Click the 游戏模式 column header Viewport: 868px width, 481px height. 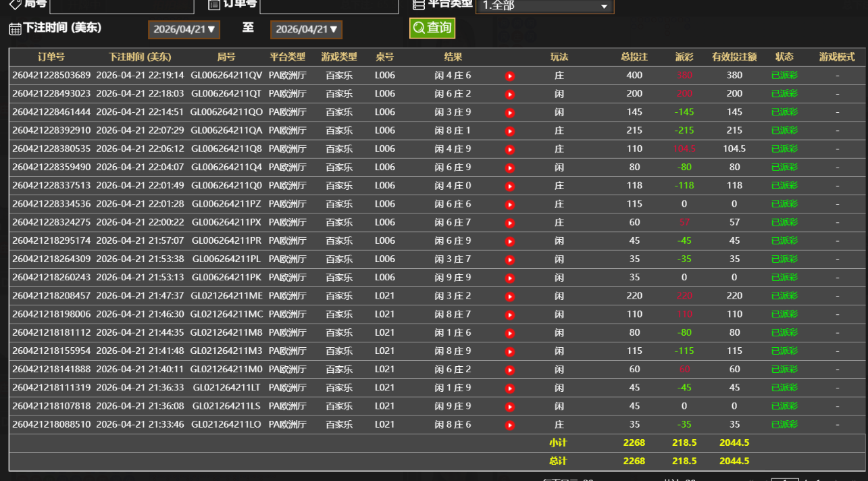coord(837,57)
